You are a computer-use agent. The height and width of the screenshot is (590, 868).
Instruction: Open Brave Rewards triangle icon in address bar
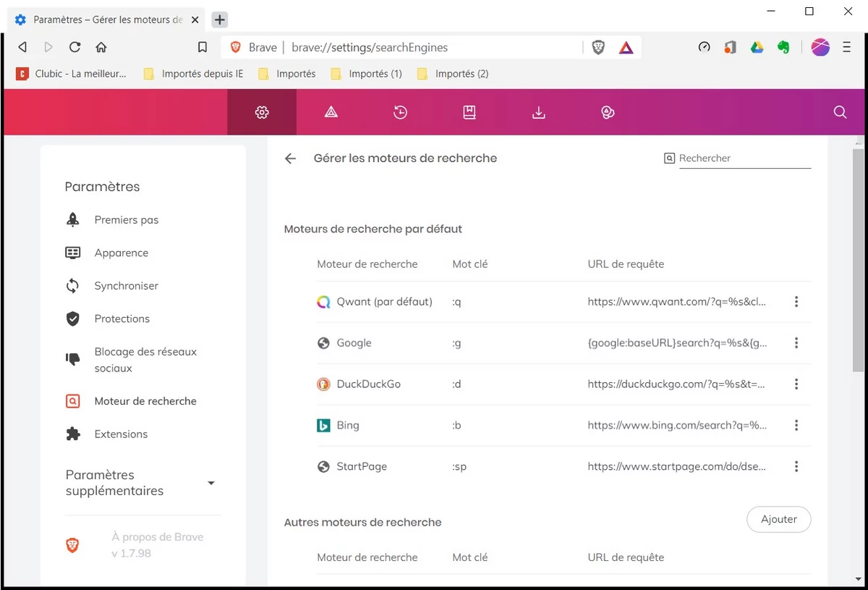point(626,48)
